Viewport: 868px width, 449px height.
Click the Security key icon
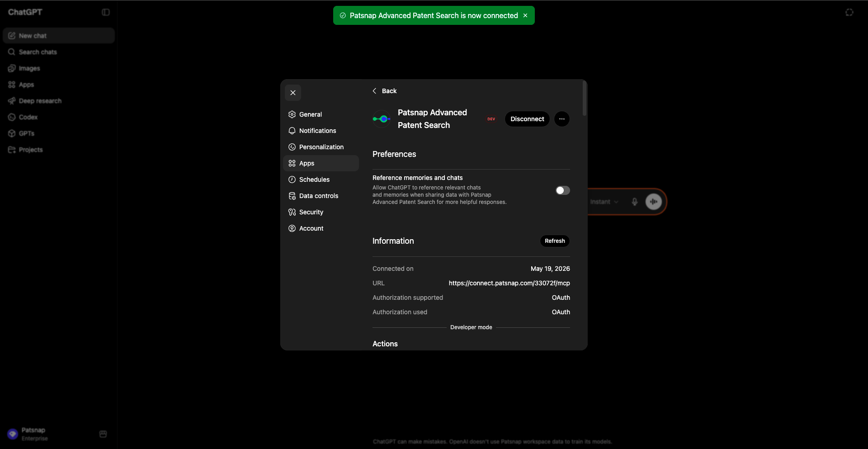pyautogui.click(x=292, y=212)
